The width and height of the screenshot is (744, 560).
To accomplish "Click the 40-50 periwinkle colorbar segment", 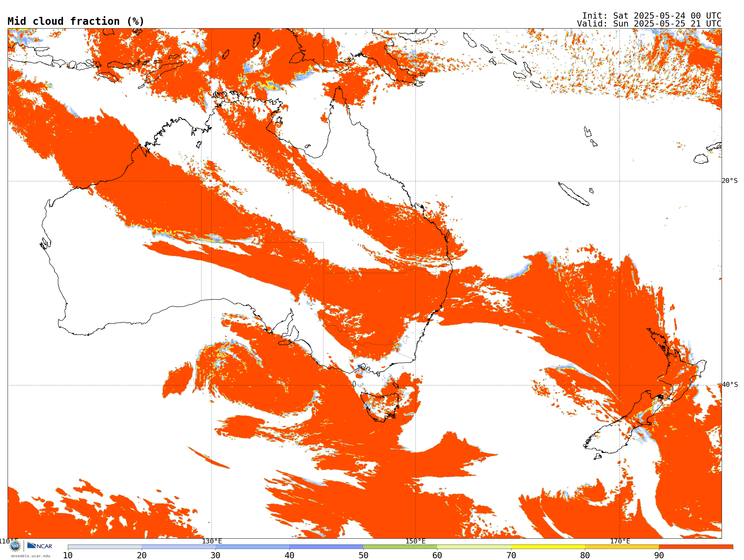I will point(327,547).
